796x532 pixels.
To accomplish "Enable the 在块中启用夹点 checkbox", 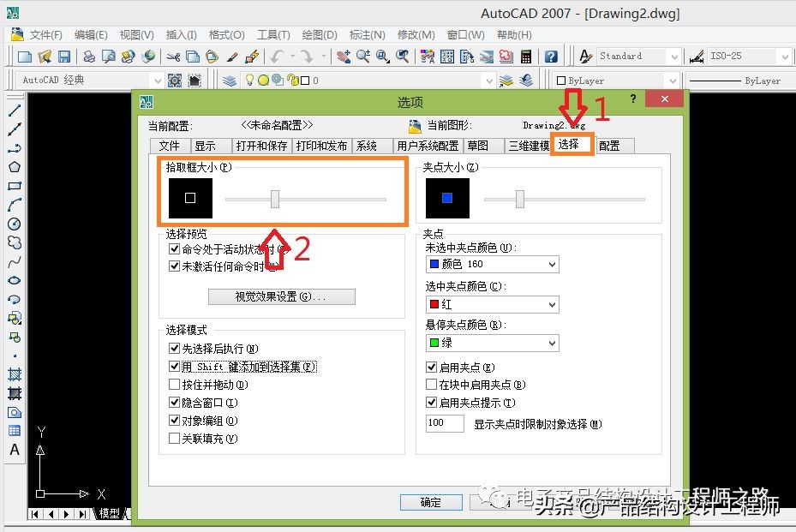I will [432, 385].
